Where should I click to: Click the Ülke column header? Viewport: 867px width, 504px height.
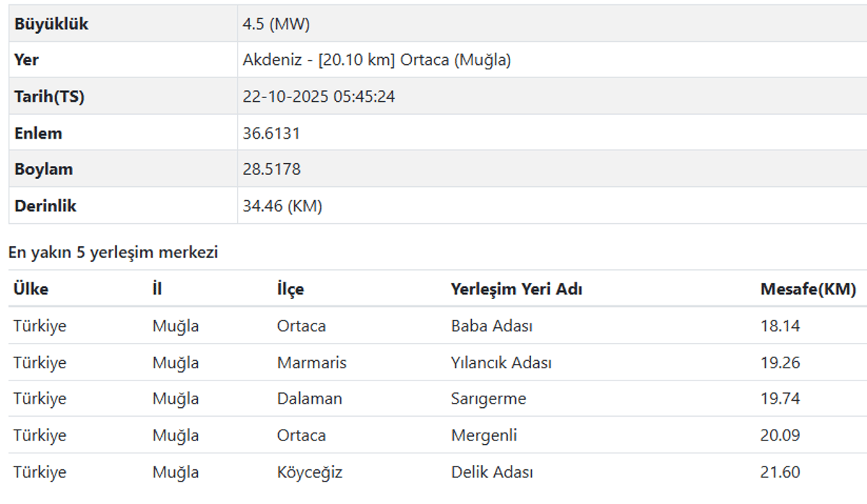(x=31, y=290)
